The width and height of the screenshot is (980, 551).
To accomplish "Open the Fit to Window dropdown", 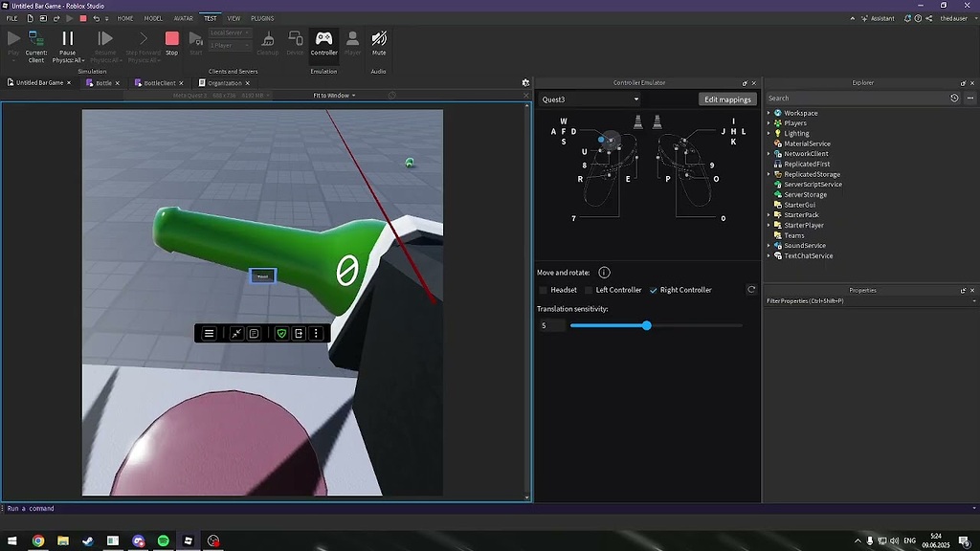I will (x=334, y=96).
